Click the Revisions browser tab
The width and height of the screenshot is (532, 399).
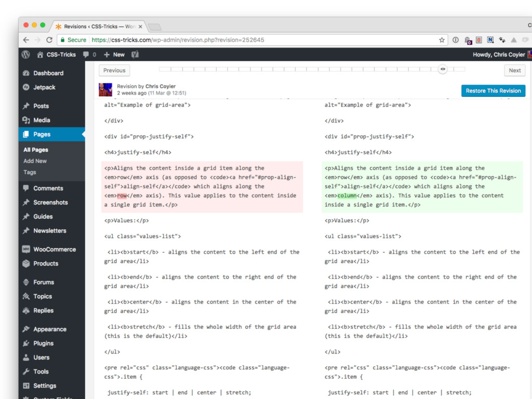point(99,26)
